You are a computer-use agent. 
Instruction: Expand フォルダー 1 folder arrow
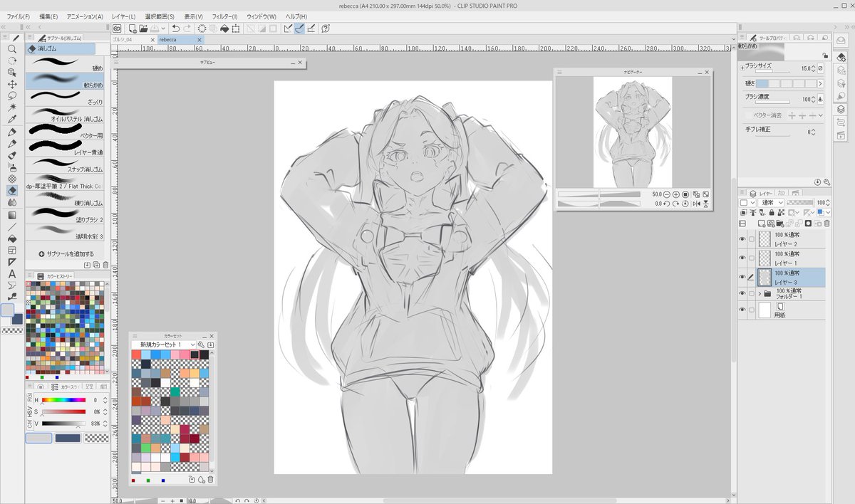[760, 293]
